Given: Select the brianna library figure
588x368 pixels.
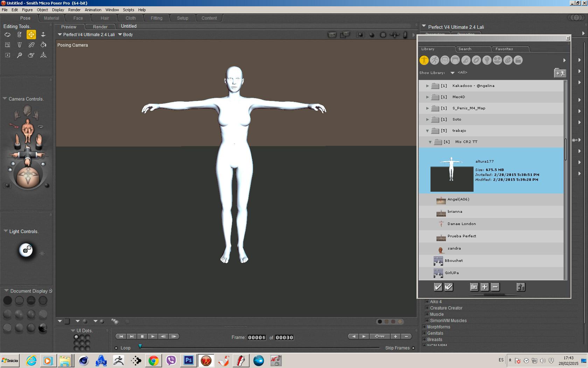Looking at the screenshot, I should coord(455,212).
